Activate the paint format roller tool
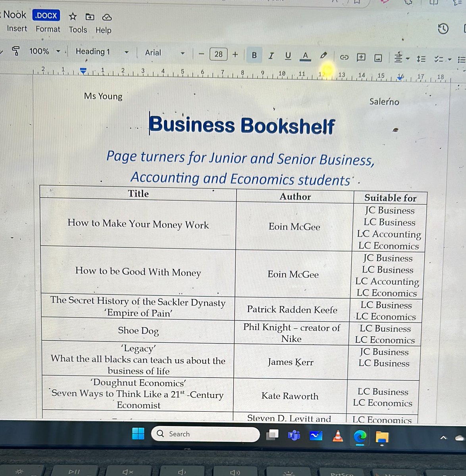The width and height of the screenshot is (466, 476). click(x=16, y=51)
